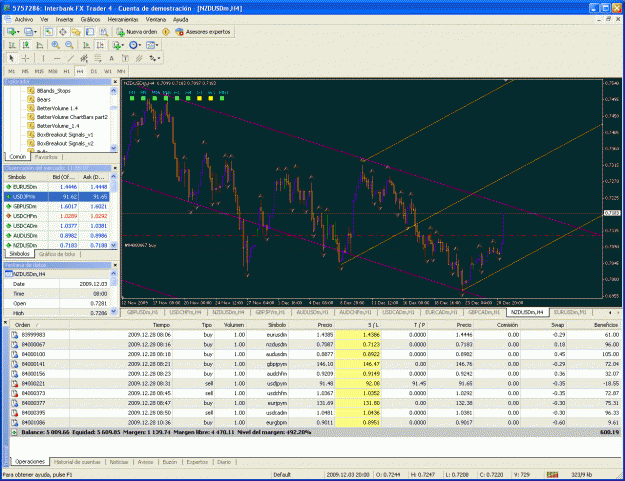
Task: Click the icon of order 84000221
Action: click(x=14, y=383)
